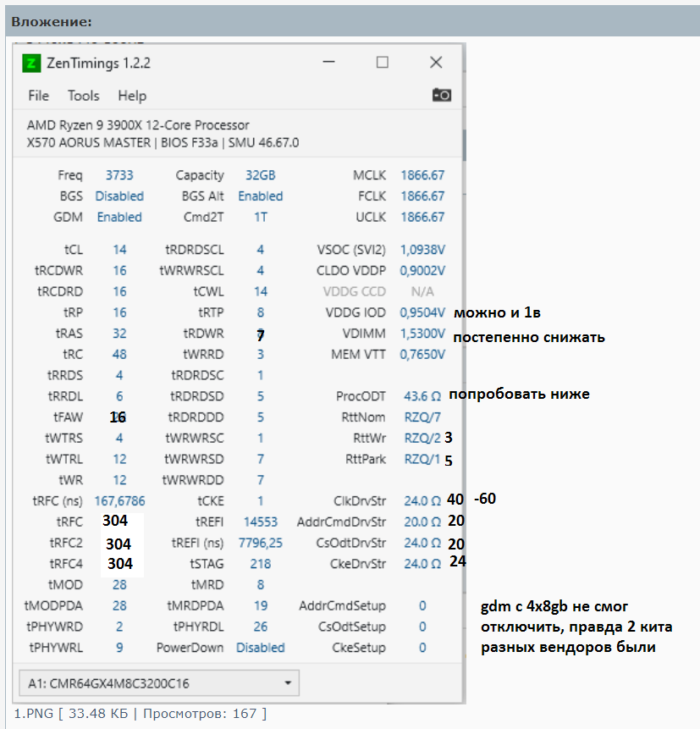Click the VSOC (SVI2) value 1,0938V

[422, 250]
